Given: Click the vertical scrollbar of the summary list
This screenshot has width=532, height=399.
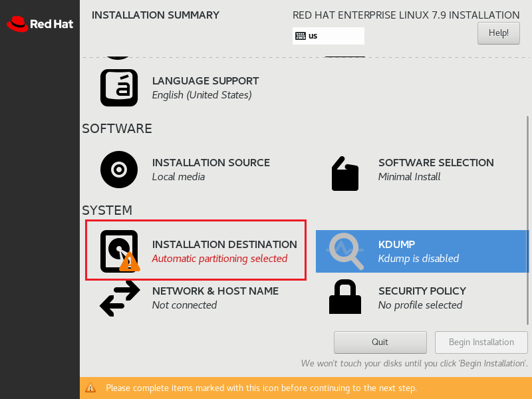Looking at the screenshot, I should (527, 221).
